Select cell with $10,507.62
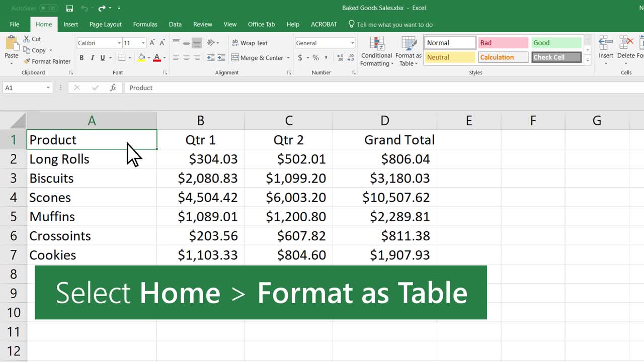The width and height of the screenshot is (644, 362). (385, 197)
